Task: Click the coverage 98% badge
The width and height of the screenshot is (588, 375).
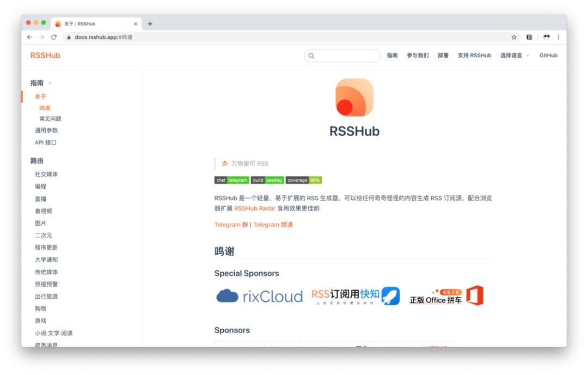Action: point(304,180)
